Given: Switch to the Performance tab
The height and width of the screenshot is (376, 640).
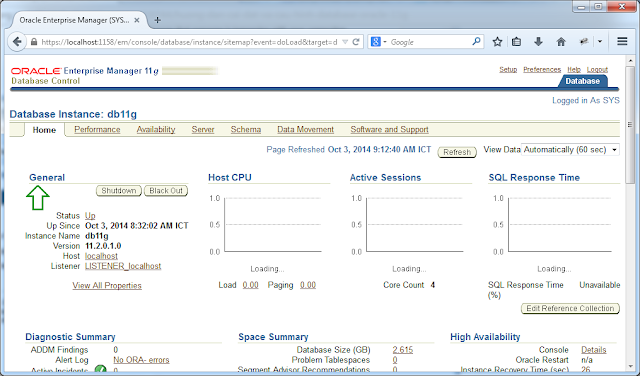Looking at the screenshot, I should coord(97,129).
